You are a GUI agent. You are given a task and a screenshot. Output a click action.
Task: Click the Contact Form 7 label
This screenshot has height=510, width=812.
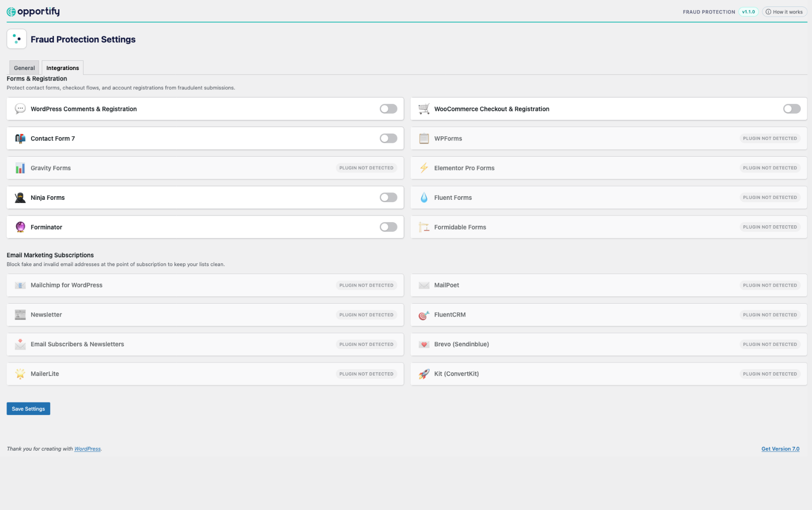(52, 139)
